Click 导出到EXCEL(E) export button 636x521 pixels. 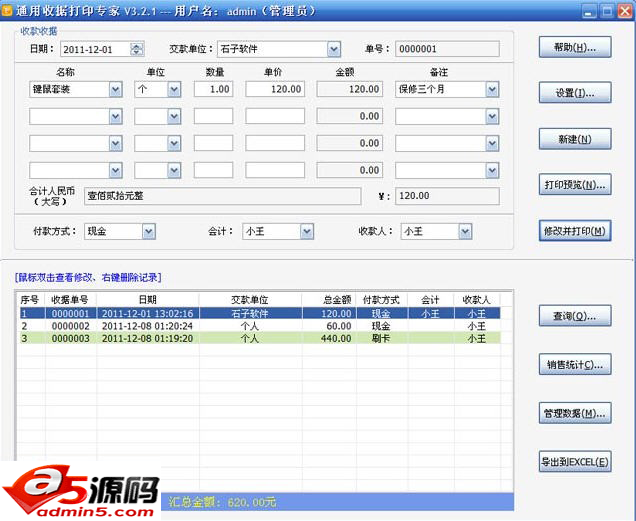[575, 461]
